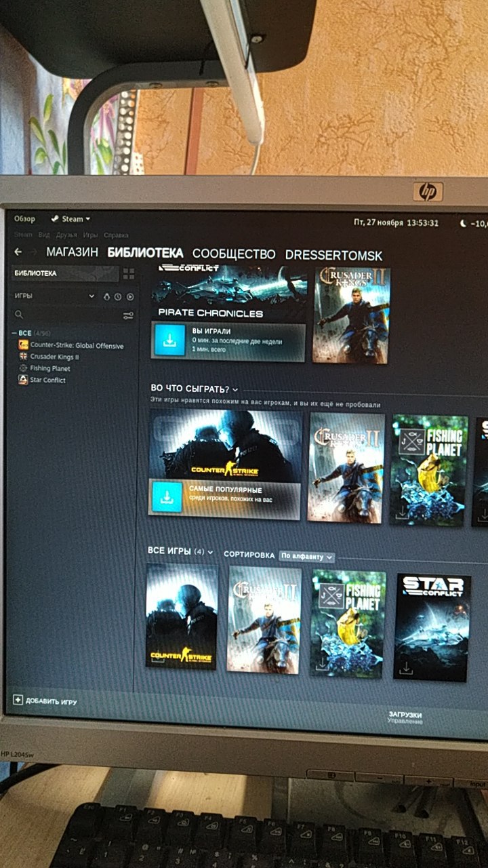488x868 pixels.
Task: Click the ДОБАВИТЬ ИГРУ label
Action: click(51, 701)
